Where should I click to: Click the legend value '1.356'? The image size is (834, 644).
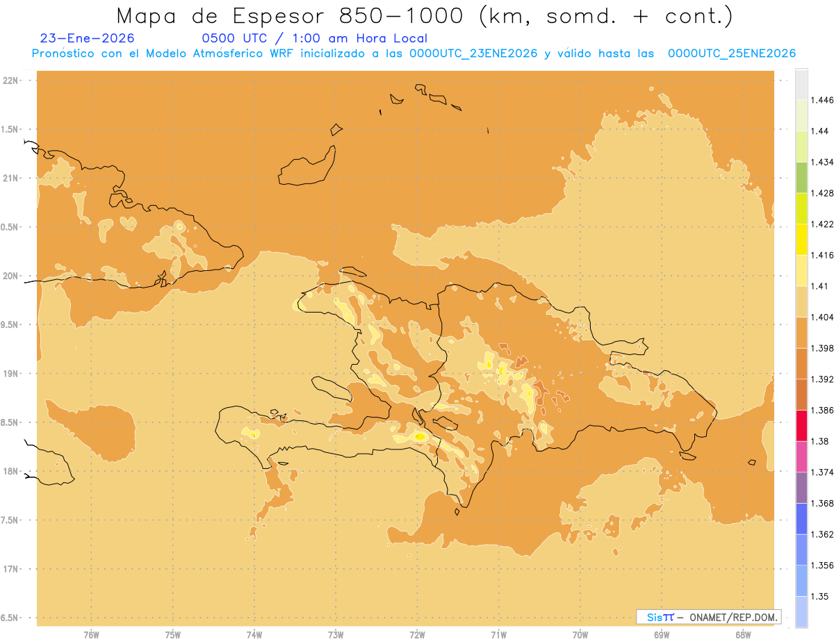click(822, 565)
